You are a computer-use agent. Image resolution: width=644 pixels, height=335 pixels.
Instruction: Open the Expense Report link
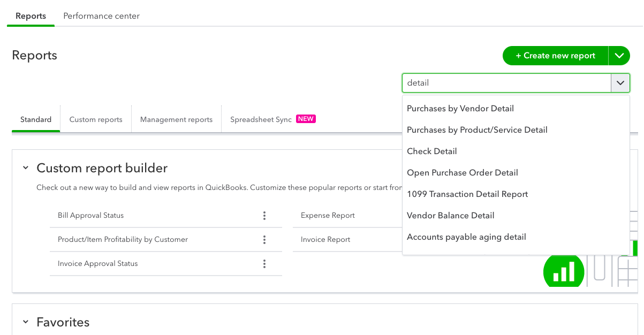coord(328,216)
